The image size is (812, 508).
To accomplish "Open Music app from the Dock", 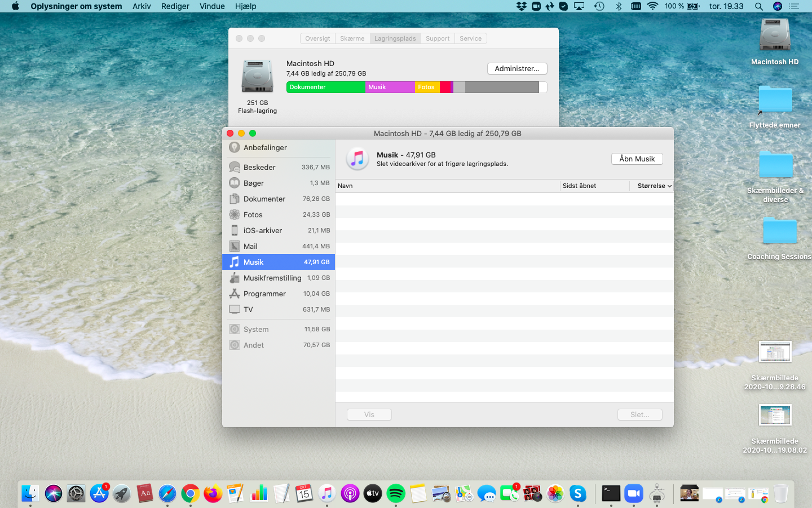I will click(x=326, y=493).
